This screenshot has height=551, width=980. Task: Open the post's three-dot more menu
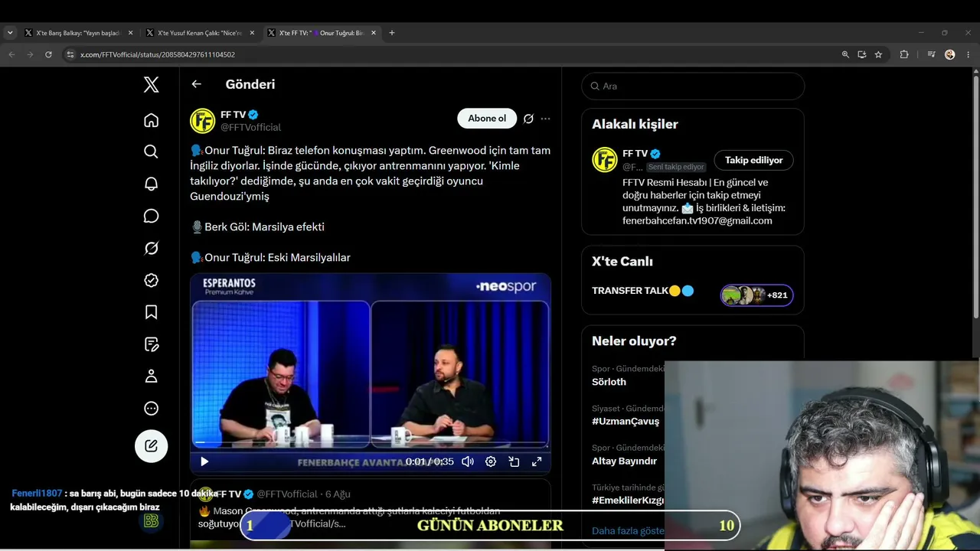coord(545,119)
